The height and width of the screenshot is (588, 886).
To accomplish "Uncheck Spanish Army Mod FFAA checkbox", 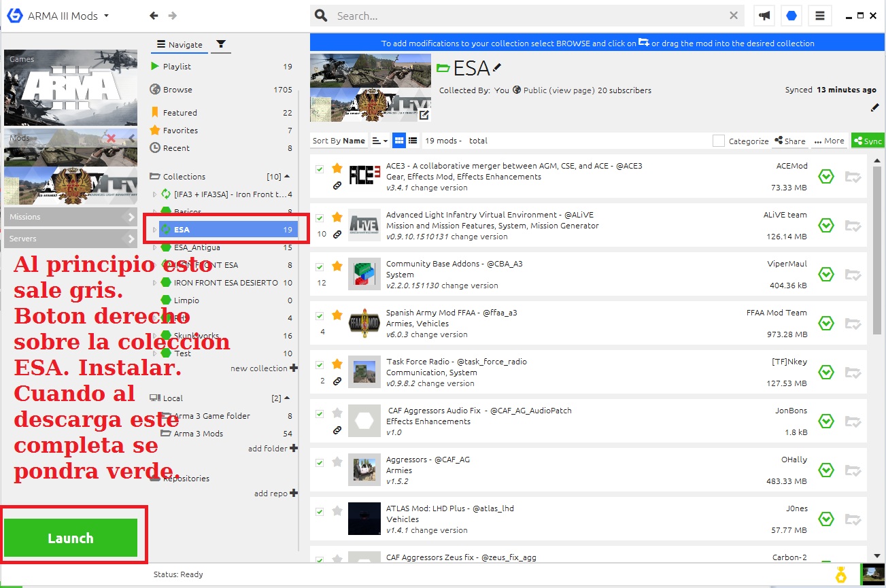I will 320,316.
